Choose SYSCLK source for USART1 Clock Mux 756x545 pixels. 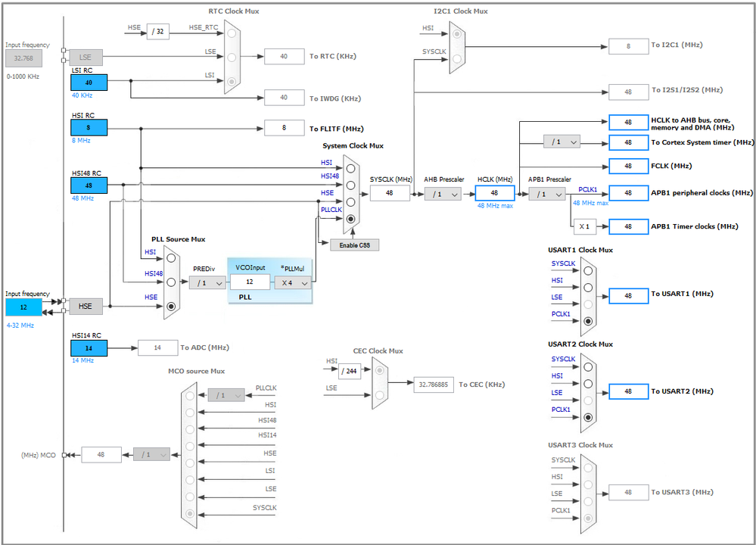(588, 270)
